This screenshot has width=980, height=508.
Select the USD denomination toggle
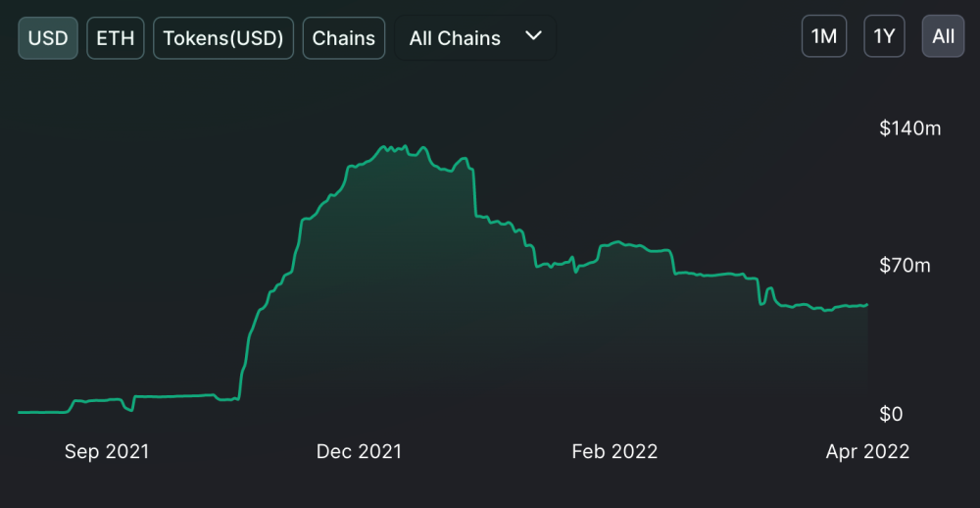click(x=48, y=38)
